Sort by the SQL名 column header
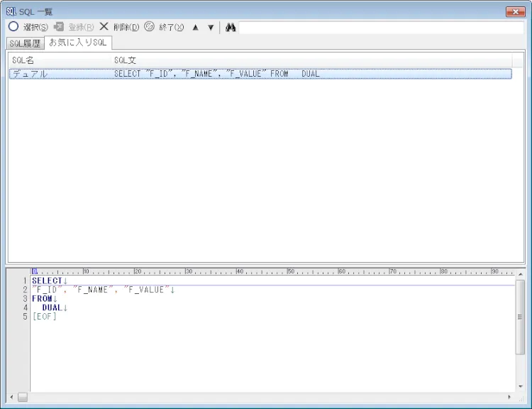532x409 pixels. pyautogui.click(x=60, y=60)
